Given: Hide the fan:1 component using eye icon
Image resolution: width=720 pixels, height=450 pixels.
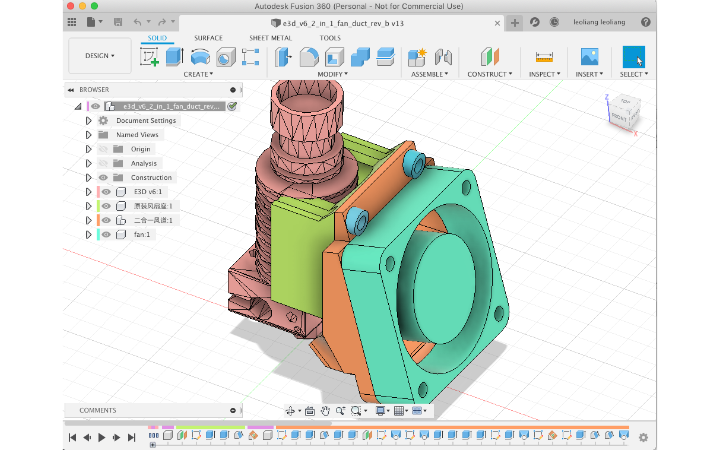Looking at the screenshot, I should [106, 235].
